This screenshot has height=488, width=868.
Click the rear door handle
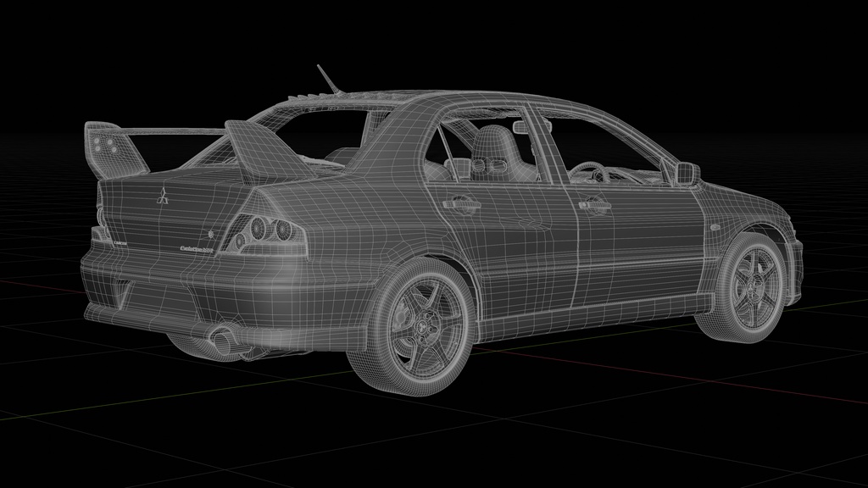pyautogui.click(x=462, y=206)
